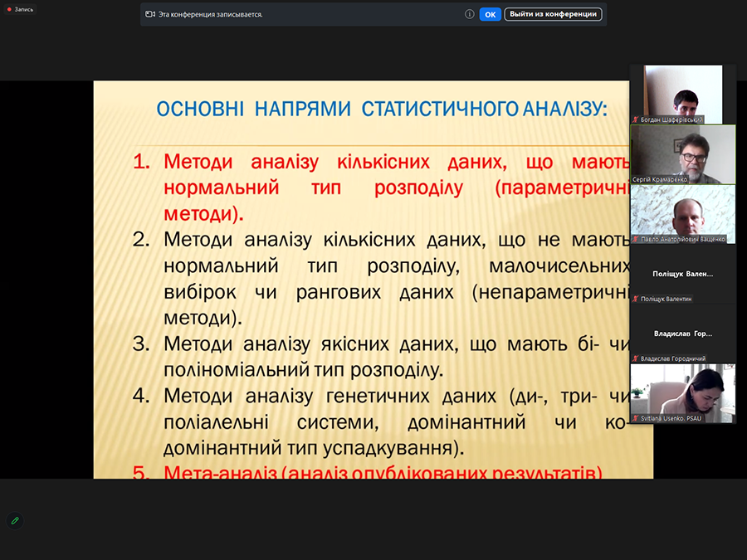Select Сергій Крамаренко's video tile
The width and height of the screenshot is (747, 560).
683,154
